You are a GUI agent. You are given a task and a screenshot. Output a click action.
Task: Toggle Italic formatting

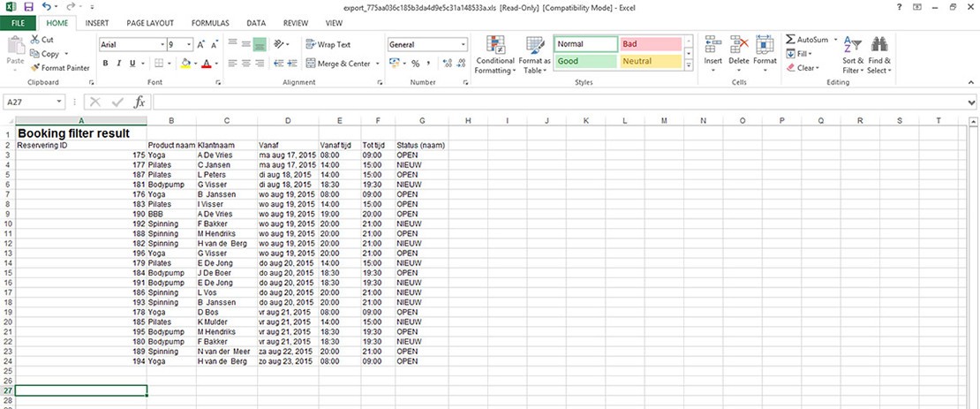119,64
